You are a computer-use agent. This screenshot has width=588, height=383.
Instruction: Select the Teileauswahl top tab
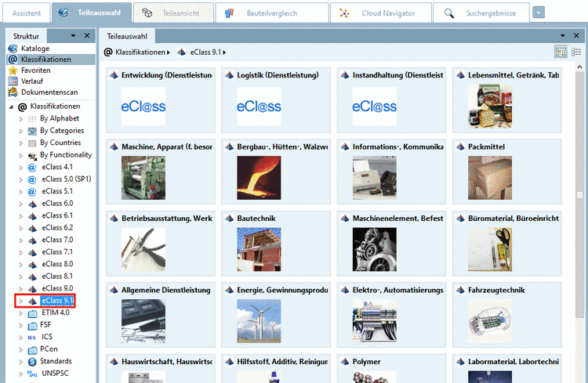92,13
